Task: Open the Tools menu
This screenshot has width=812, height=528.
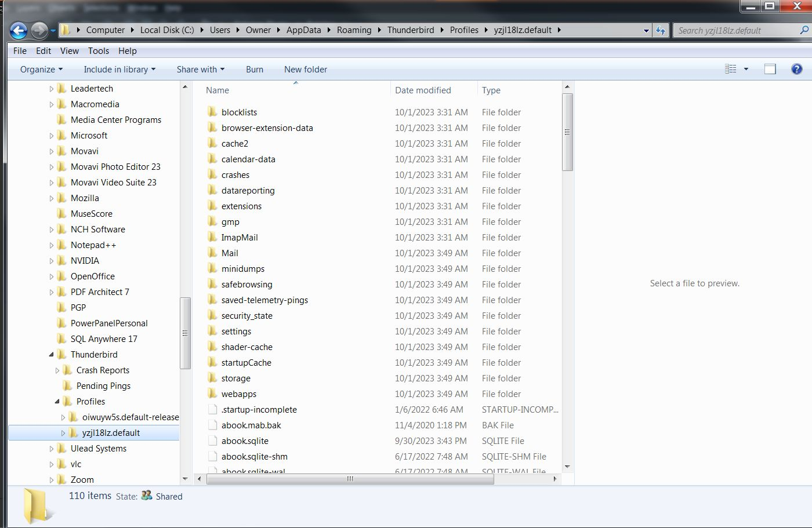Action: coord(98,50)
